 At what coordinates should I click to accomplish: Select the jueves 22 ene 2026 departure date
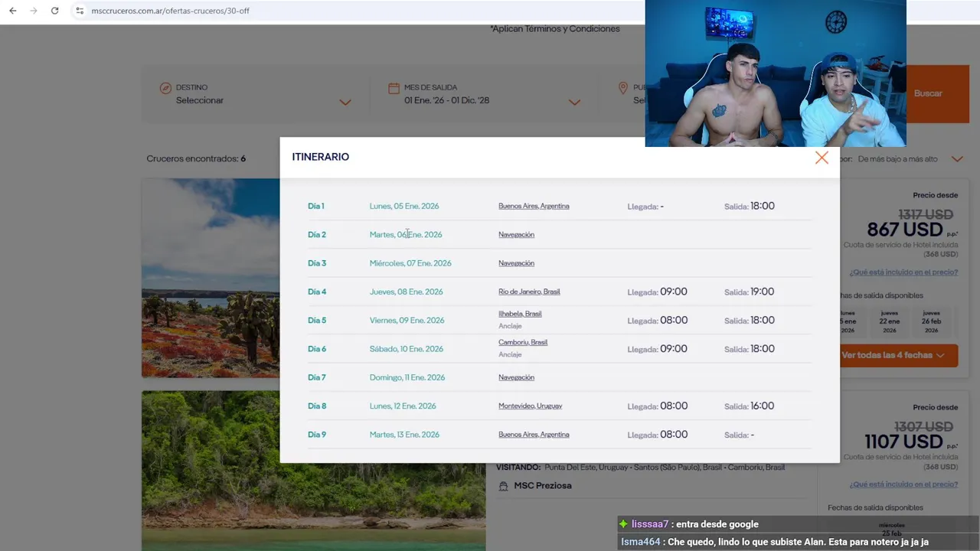[x=889, y=321]
